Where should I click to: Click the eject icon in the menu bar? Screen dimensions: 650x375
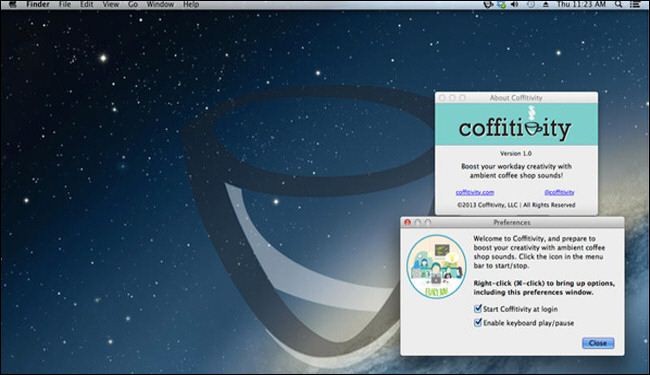coord(546,4)
